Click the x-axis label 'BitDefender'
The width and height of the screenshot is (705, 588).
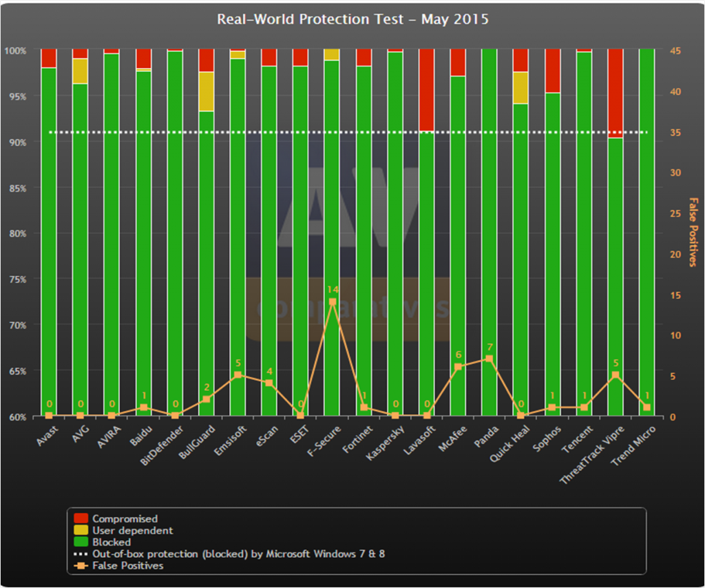click(x=162, y=445)
